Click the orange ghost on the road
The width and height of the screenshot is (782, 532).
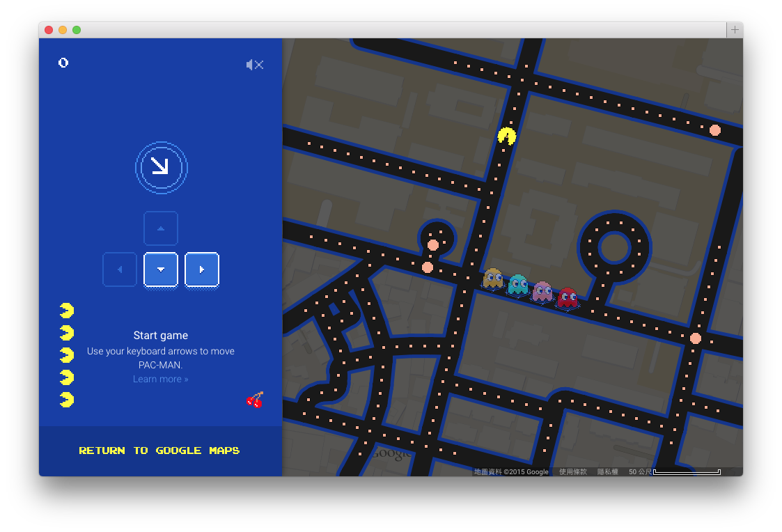point(493,279)
